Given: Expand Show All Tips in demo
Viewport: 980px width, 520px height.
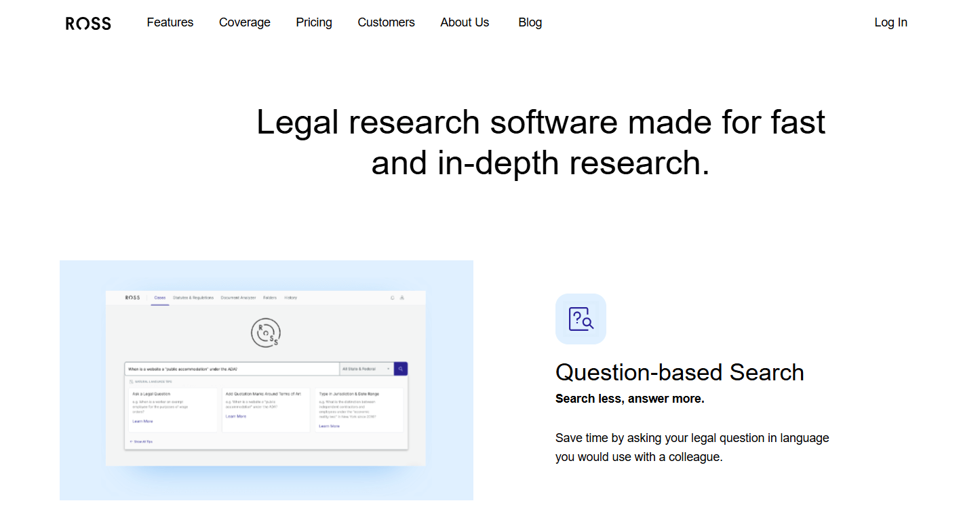Looking at the screenshot, I should pyautogui.click(x=142, y=441).
